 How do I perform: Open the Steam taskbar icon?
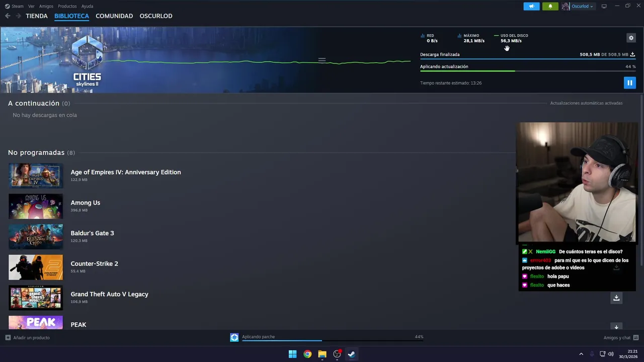tap(351, 354)
